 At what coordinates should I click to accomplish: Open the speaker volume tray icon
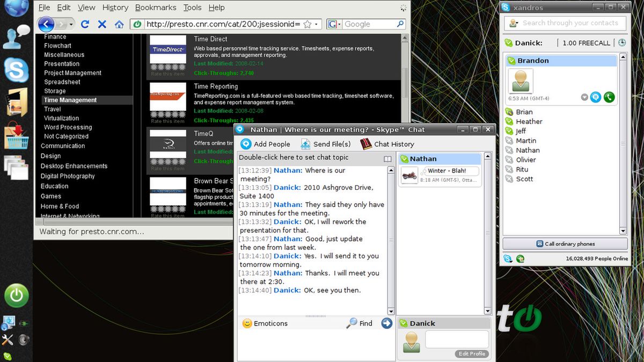[24, 339]
